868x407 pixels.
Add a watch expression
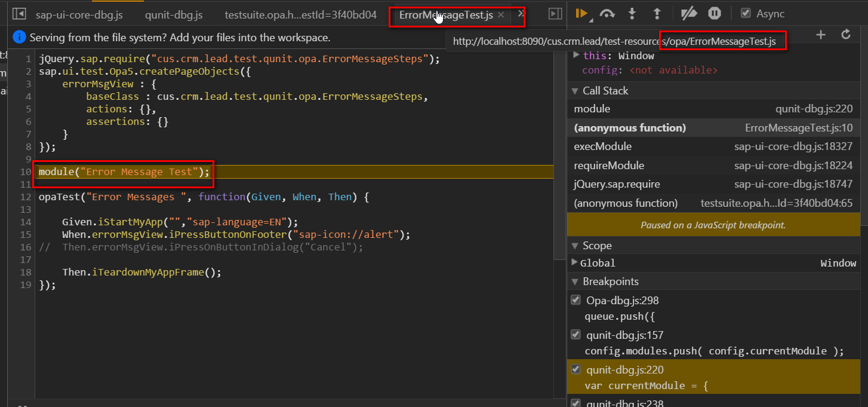coord(821,35)
